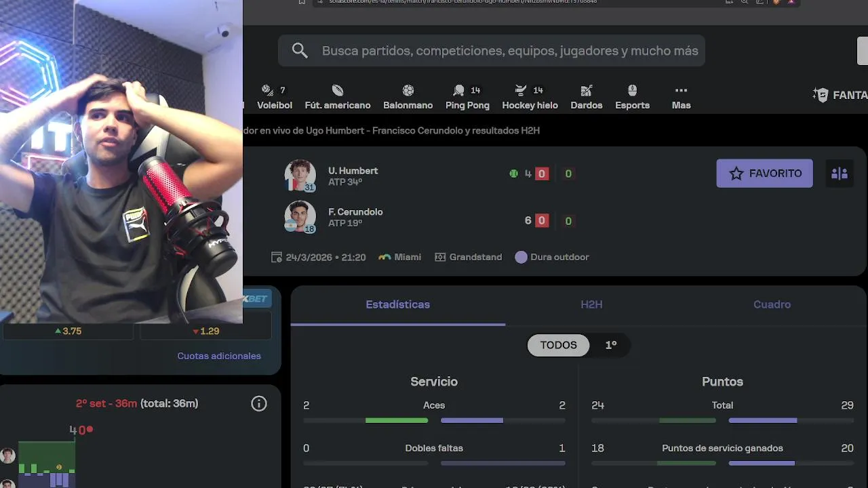
Task: Open the momentum graph info icon
Action: click(x=259, y=404)
